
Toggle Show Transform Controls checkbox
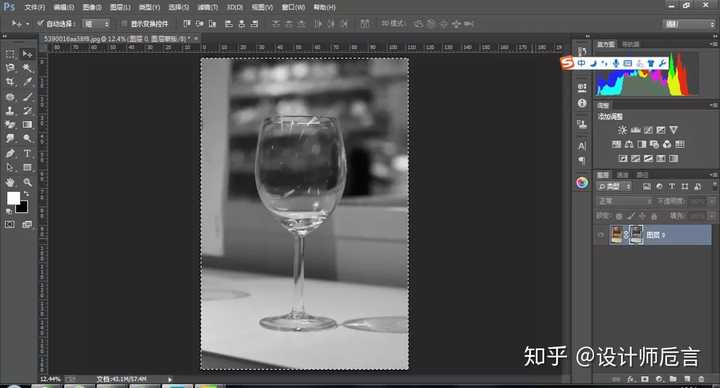(x=124, y=23)
